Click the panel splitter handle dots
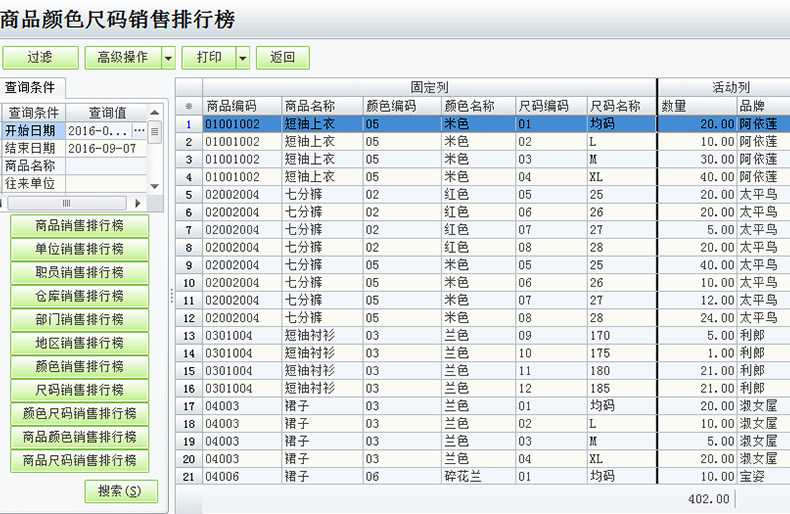This screenshot has width=790, height=514. (171, 296)
